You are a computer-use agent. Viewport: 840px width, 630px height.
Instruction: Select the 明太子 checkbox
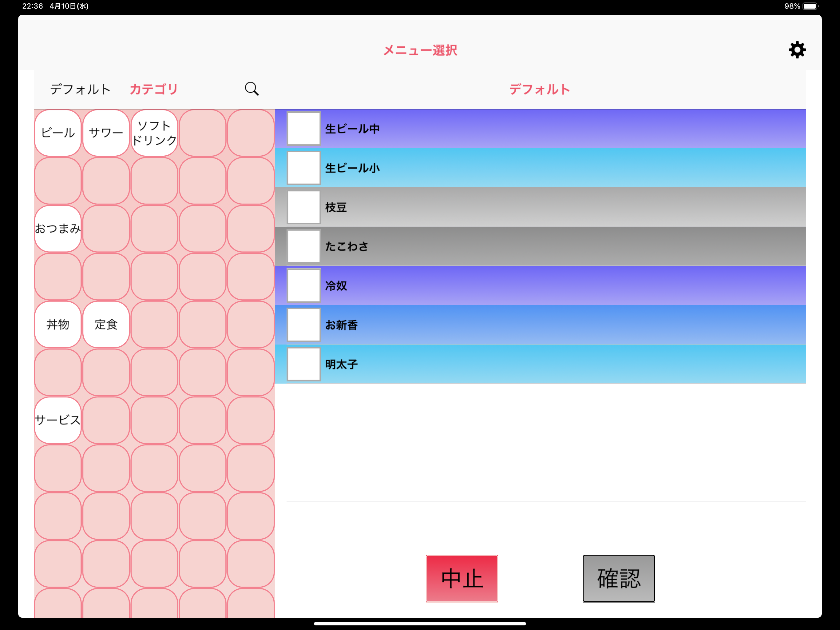[303, 364]
